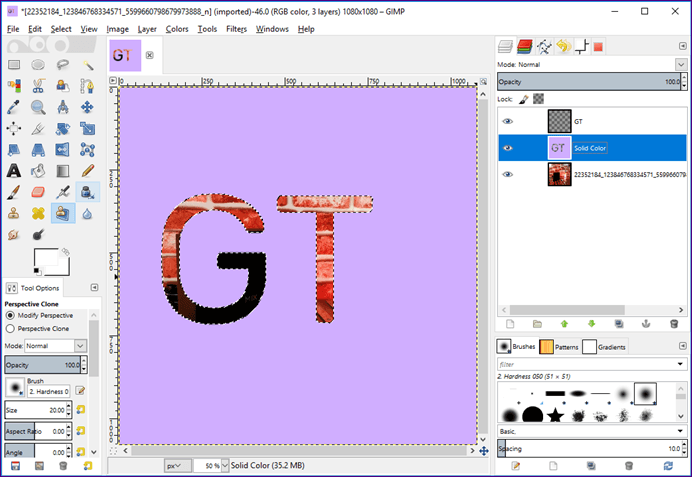Open the layers dock configure menu arrow
692x477 pixels.
click(683, 46)
